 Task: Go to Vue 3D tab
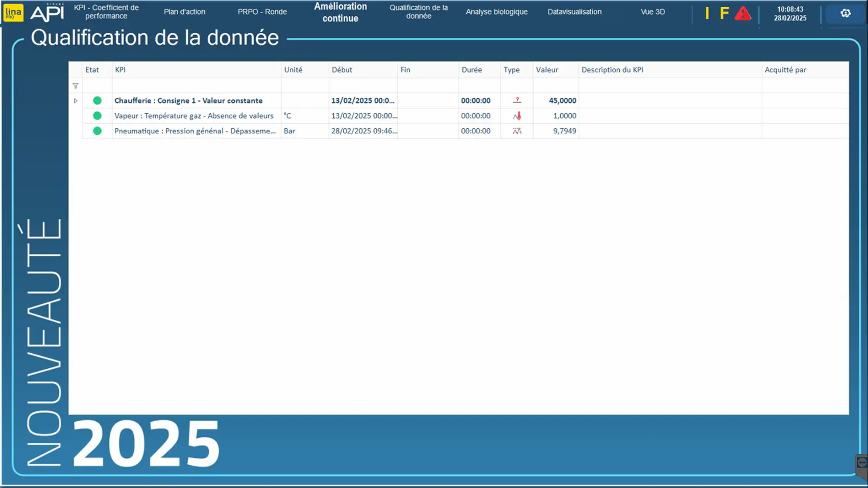pos(653,12)
